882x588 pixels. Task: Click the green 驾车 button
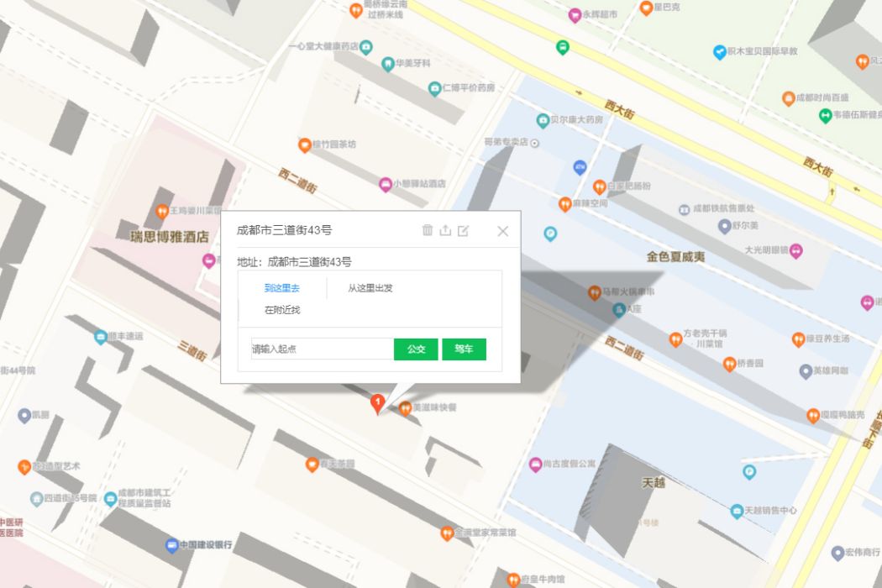[464, 349]
